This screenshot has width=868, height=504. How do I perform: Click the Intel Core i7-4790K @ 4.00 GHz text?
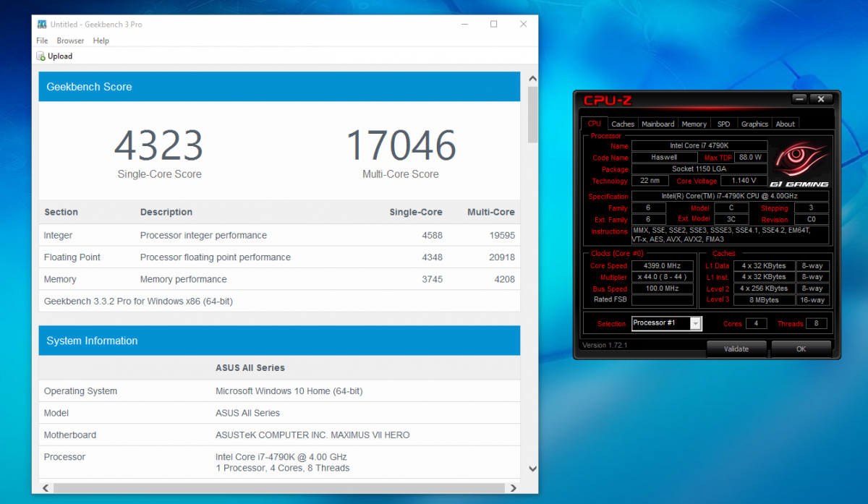(281, 457)
